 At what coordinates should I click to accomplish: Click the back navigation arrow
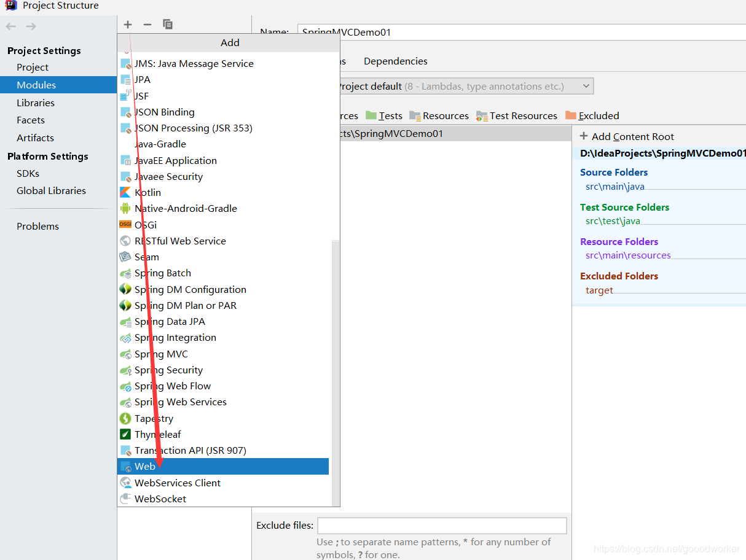(x=10, y=26)
